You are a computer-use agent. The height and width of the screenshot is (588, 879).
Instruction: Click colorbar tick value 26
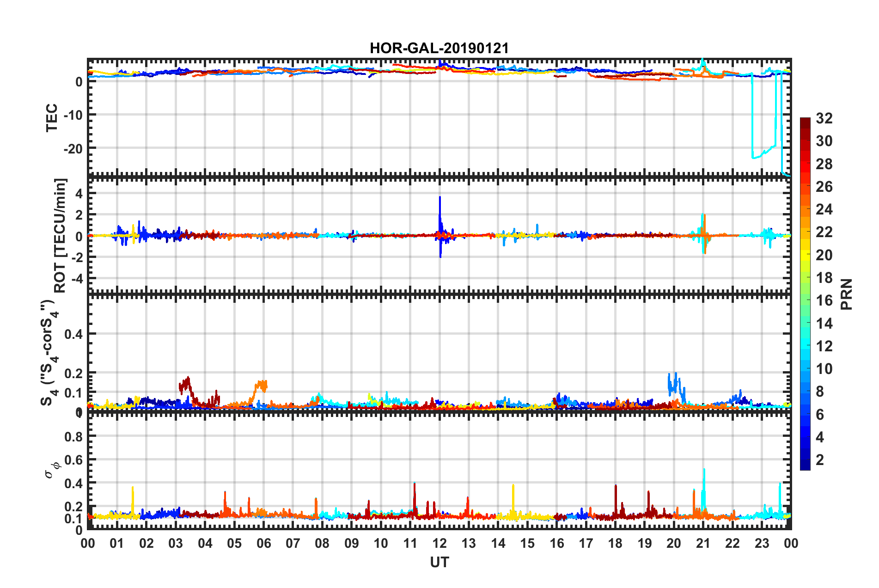pyautogui.click(x=824, y=187)
